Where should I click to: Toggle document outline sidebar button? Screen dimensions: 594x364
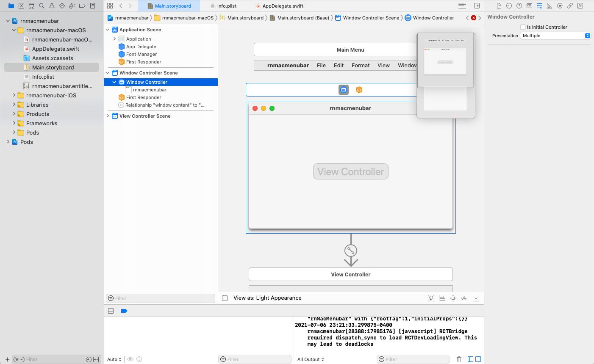(x=225, y=298)
